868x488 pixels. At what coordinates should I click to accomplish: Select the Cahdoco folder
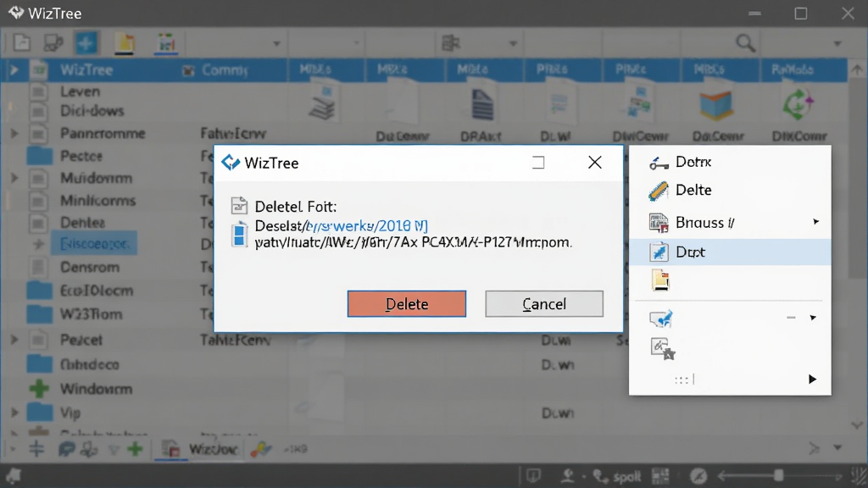tap(89, 364)
